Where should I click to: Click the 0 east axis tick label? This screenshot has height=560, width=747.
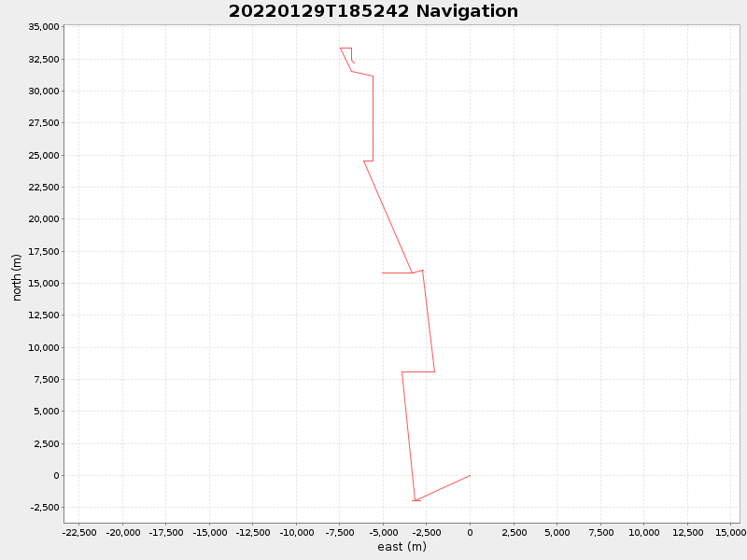471,532
